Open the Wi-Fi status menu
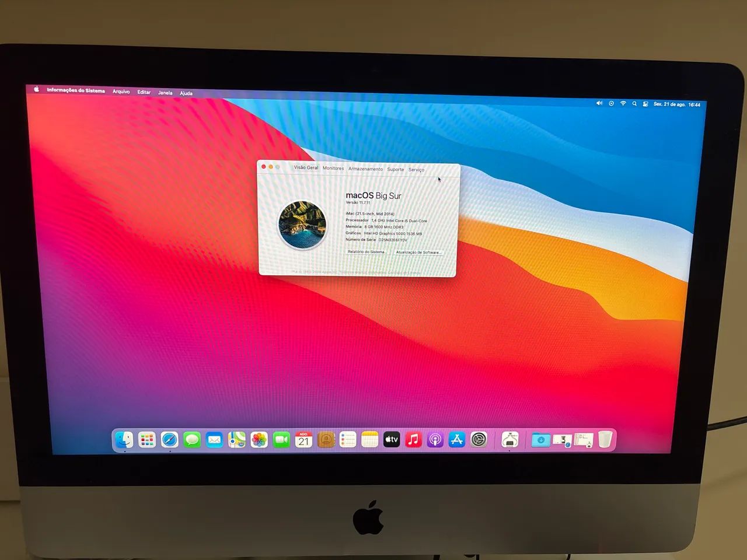 [623, 103]
